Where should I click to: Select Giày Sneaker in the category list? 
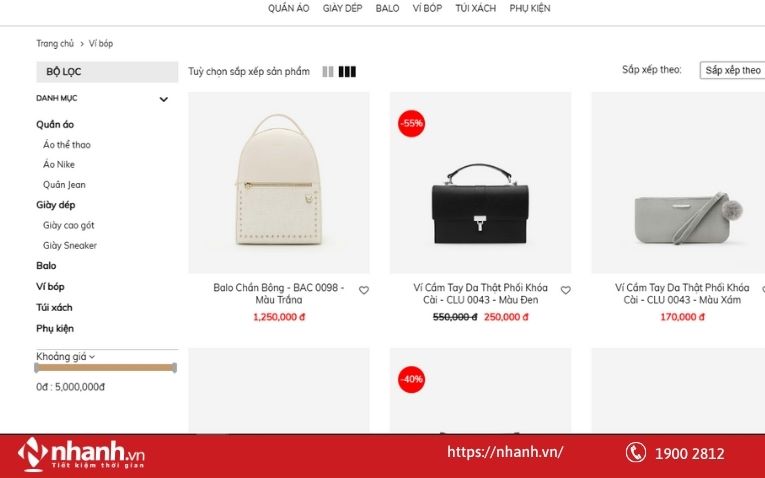70,245
